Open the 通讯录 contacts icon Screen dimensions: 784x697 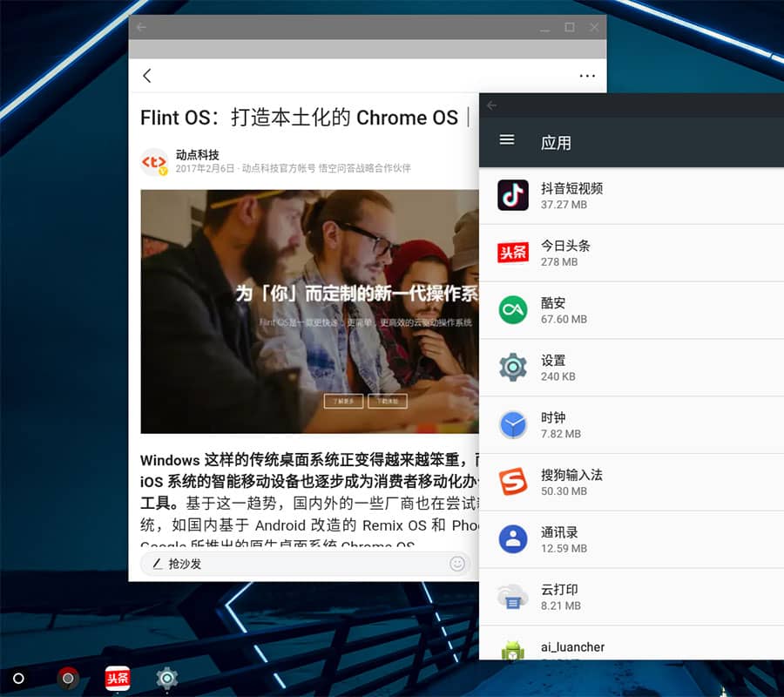[x=512, y=539]
